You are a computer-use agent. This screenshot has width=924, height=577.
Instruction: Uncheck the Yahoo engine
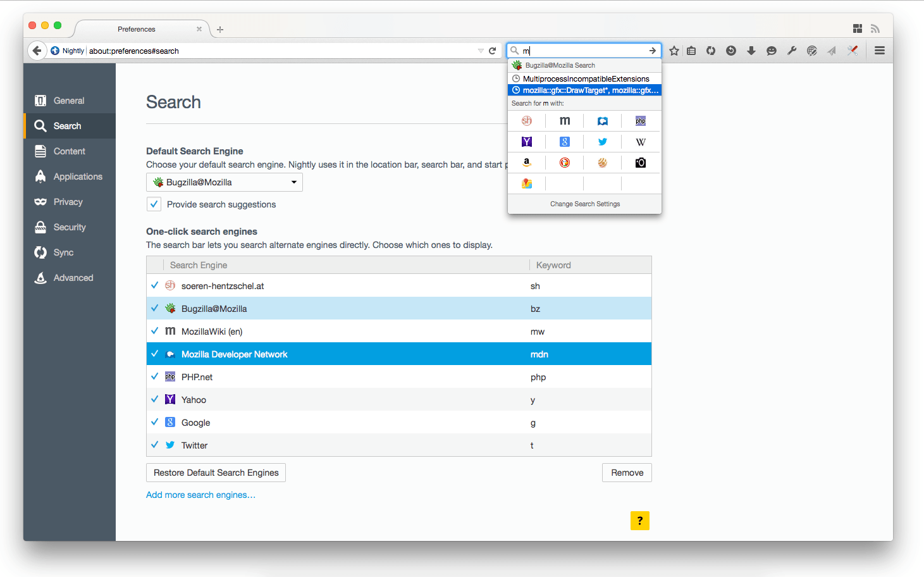point(155,399)
